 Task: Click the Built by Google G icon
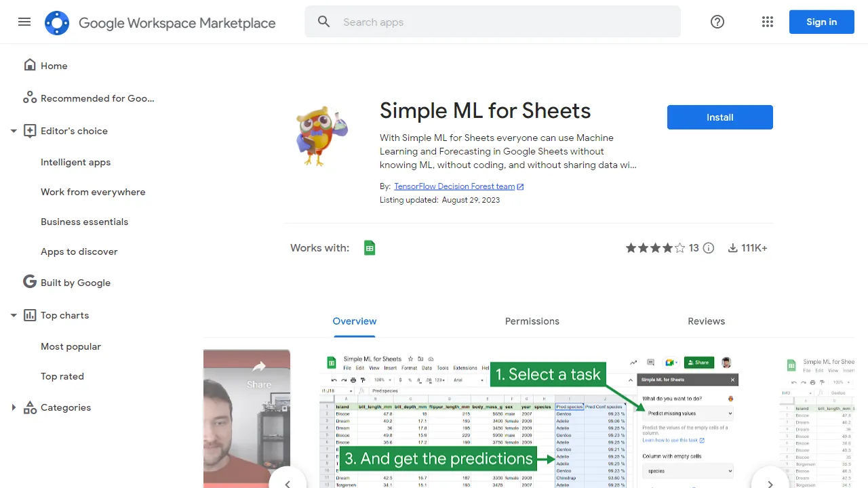(x=30, y=282)
